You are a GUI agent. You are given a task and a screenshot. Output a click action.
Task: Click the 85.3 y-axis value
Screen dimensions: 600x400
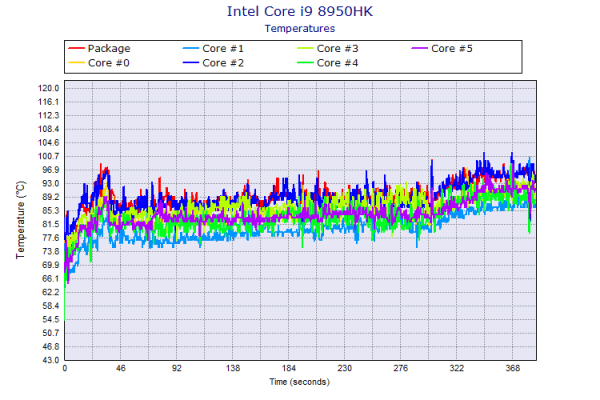click(51, 211)
